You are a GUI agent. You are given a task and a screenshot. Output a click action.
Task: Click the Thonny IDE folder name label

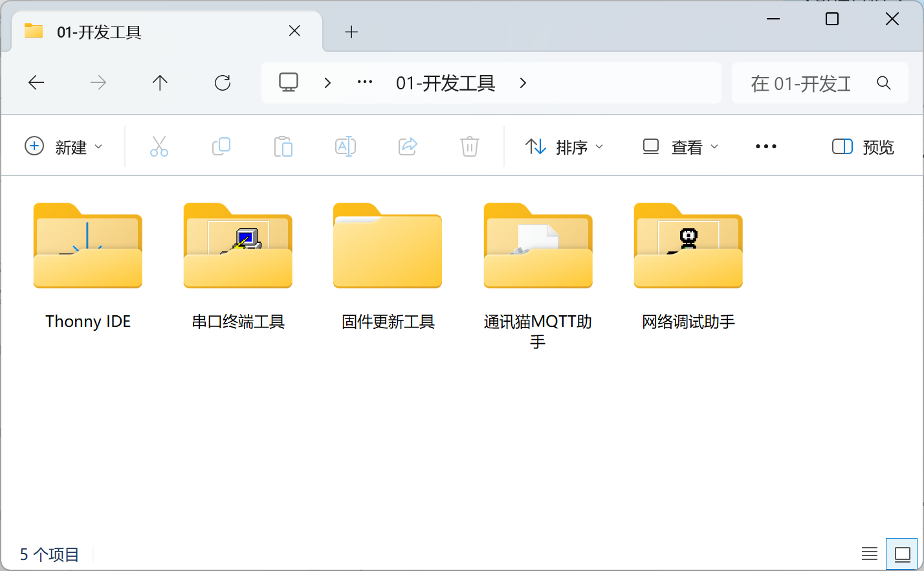(88, 322)
